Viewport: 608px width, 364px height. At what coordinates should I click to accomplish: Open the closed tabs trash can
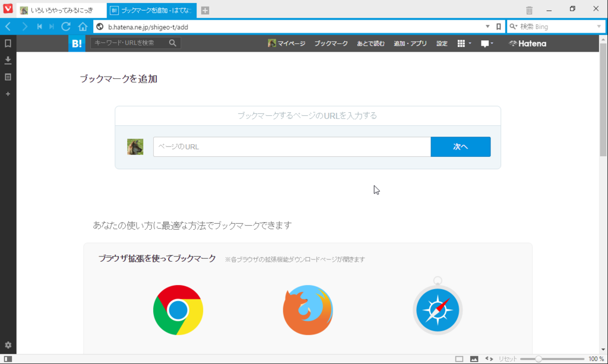point(529,10)
